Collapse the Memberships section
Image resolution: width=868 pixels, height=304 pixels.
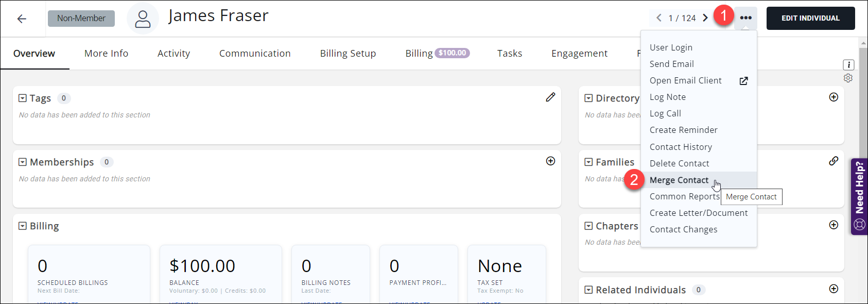point(23,162)
